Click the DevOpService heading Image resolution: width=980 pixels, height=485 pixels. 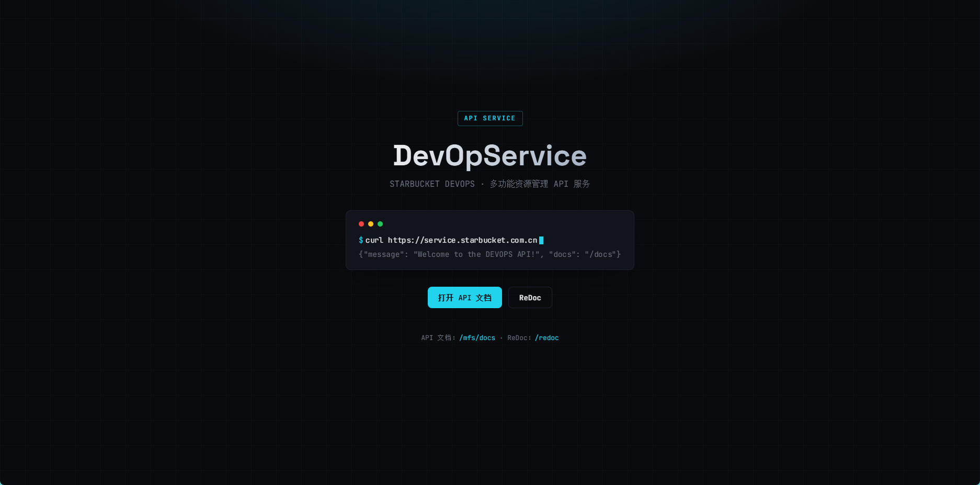(490, 155)
